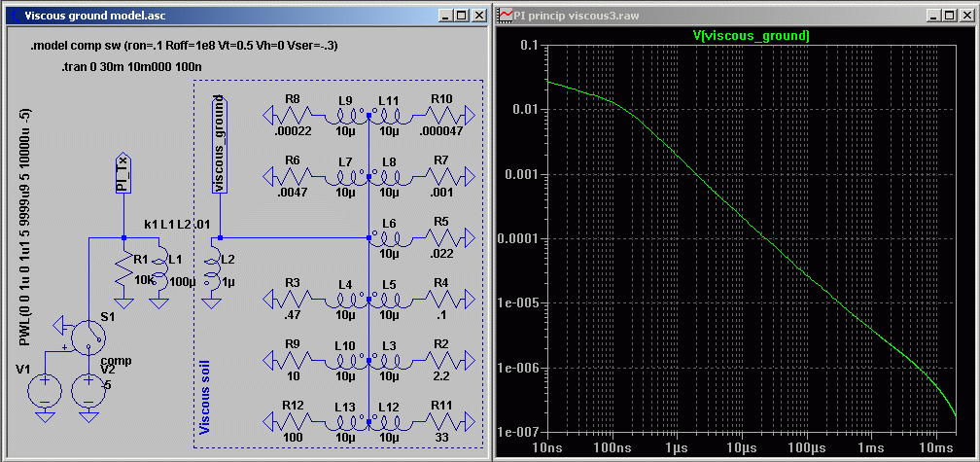Viewport: 980px width, 462px height.
Task: Select the .model comp sw directive text
Action: (184, 47)
